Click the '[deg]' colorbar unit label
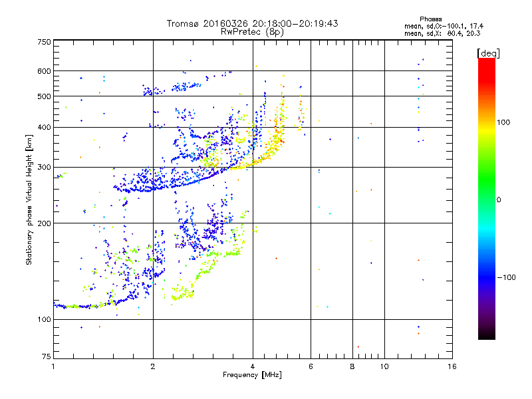The width and height of the screenshot is (532, 399). click(x=488, y=53)
